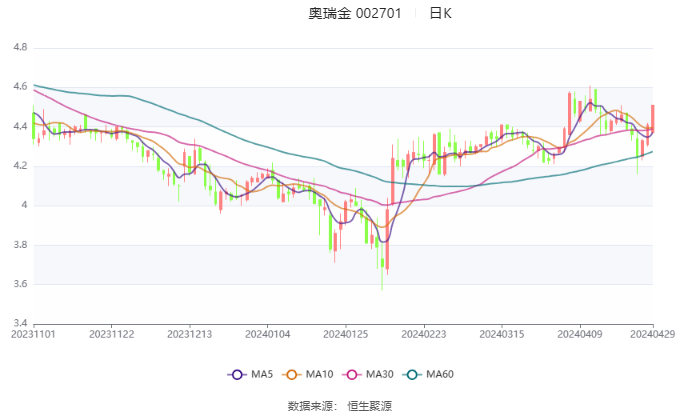Click the 奥瑞金 002701 stock title
This screenshot has height=413, width=680.
pyautogui.click(x=354, y=13)
